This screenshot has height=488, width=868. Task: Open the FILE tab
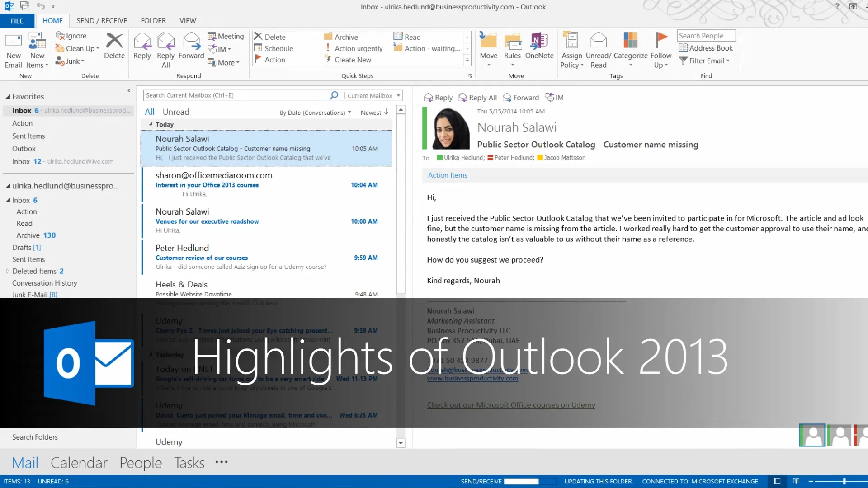click(17, 21)
